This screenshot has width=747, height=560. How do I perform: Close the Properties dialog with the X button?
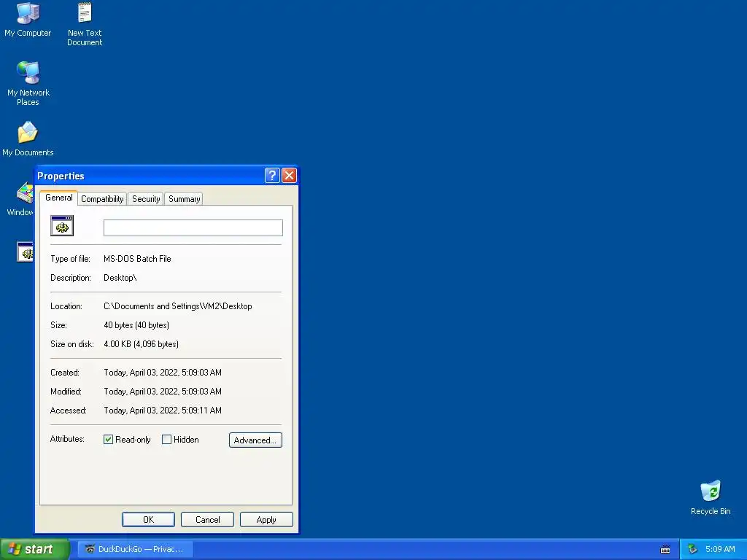(x=289, y=175)
